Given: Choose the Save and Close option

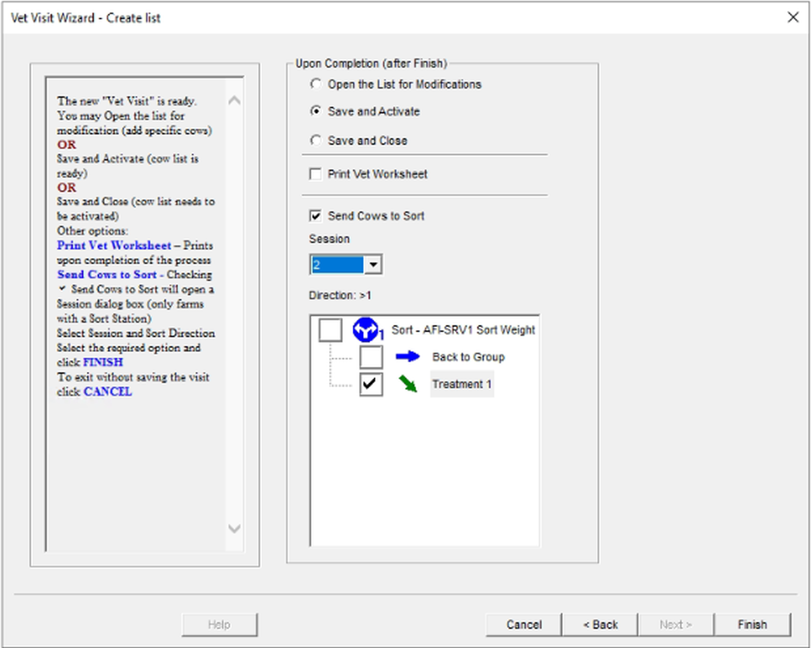Looking at the screenshot, I should tap(316, 141).
